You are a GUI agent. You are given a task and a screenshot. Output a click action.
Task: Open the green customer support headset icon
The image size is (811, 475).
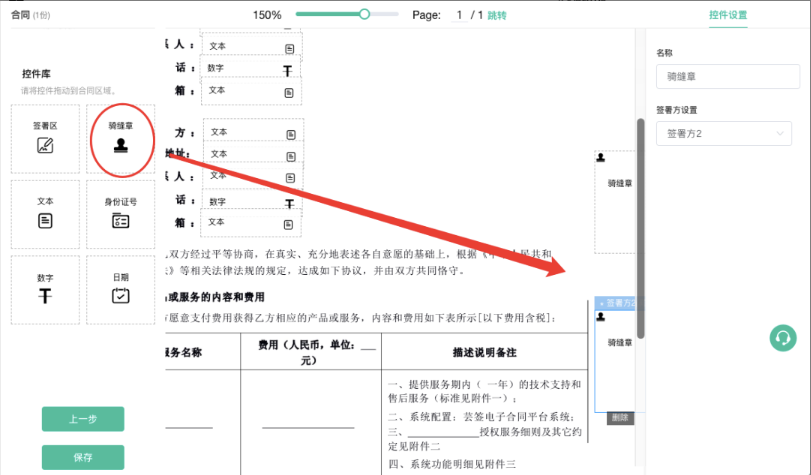pos(782,338)
